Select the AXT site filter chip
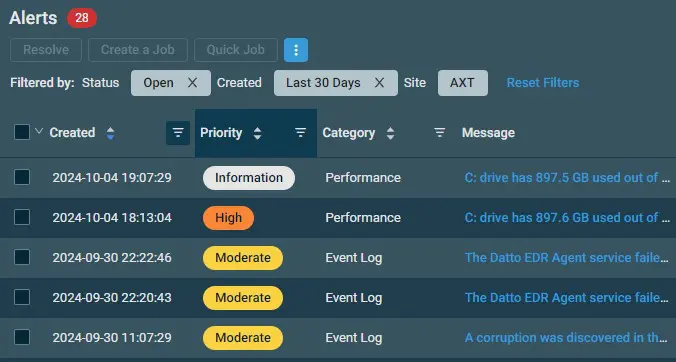This screenshot has height=362, width=676. click(x=463, y=83)
